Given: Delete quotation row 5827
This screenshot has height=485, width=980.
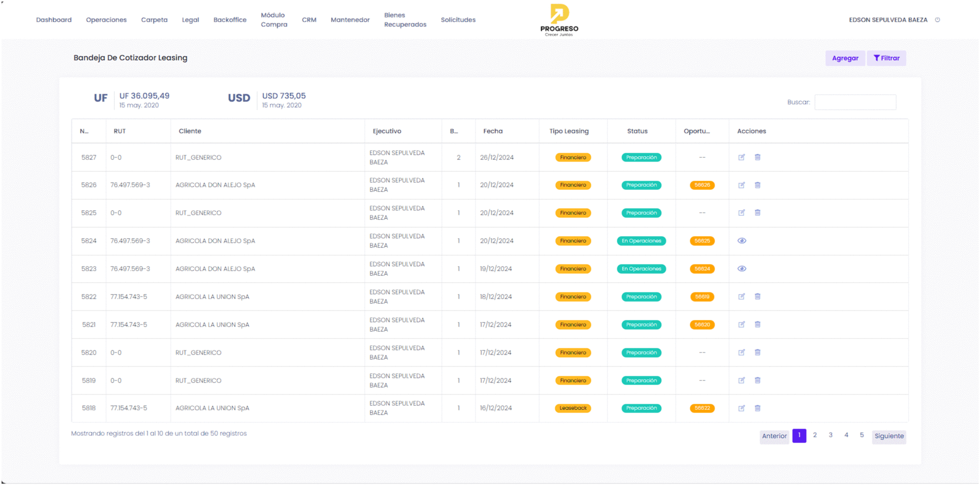Looking at the screenshot, I should tap(758, 157).
